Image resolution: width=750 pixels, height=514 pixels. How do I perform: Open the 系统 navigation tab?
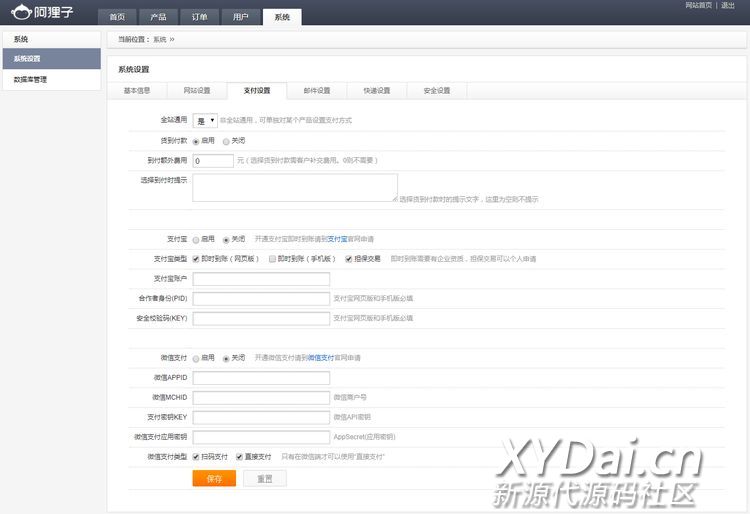pyautogui.click(x=282, y=17)
